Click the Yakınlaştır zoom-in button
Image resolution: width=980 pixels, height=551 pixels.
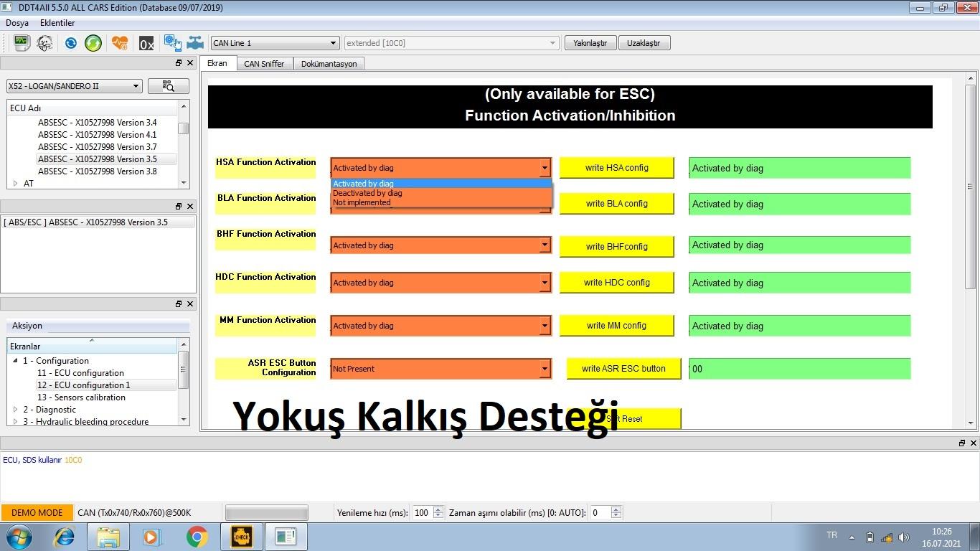pos(590,43)
